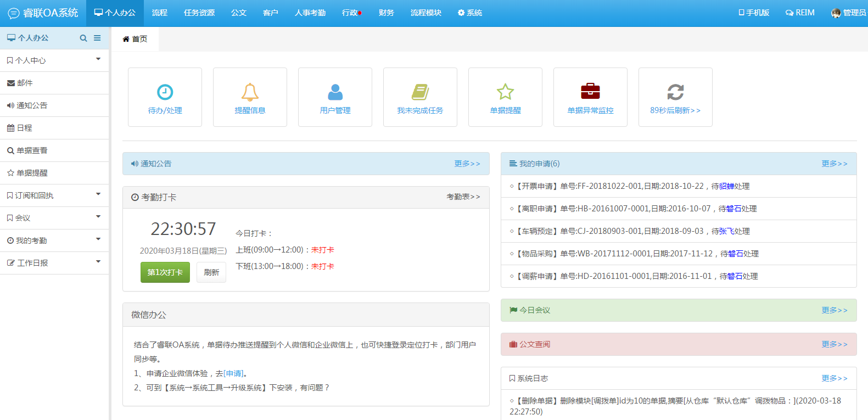The image size is (868, 420).
Task: Click the briefcase icon for 单据异常监控
Action: [590, 91]
